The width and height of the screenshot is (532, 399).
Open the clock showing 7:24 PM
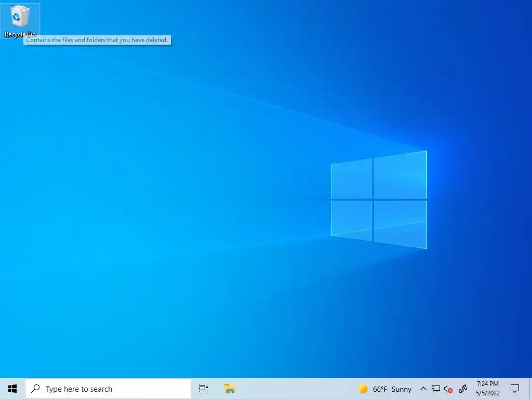tap(487, 389)
